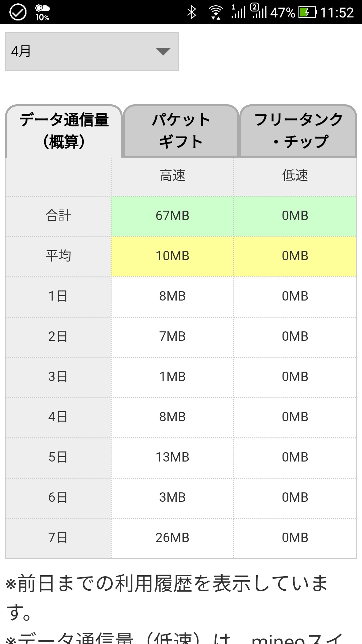The width and height of the screenshot is (362, 644).
Task: Open the フリータンク・チップ tab
Action: tap(298, 131)
